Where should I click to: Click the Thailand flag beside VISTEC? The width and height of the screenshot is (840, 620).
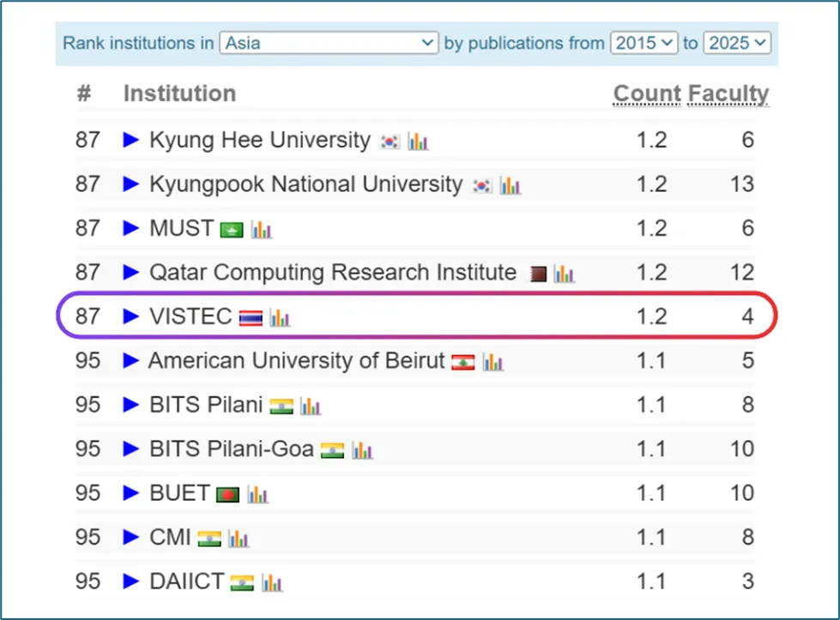point(251,318)
